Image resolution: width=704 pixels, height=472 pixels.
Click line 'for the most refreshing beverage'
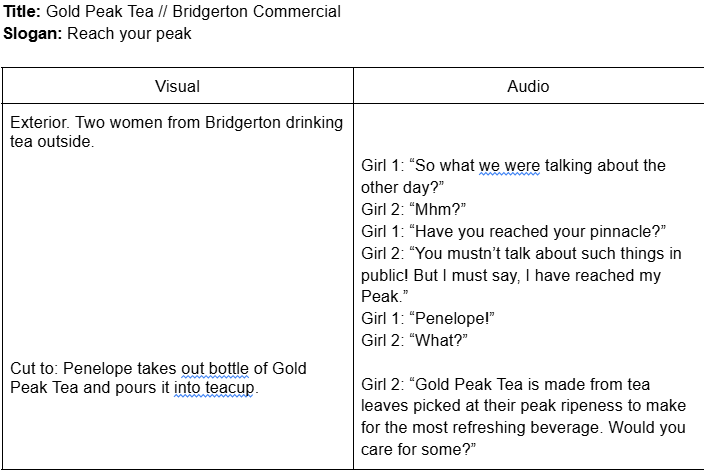coord(524,428)
